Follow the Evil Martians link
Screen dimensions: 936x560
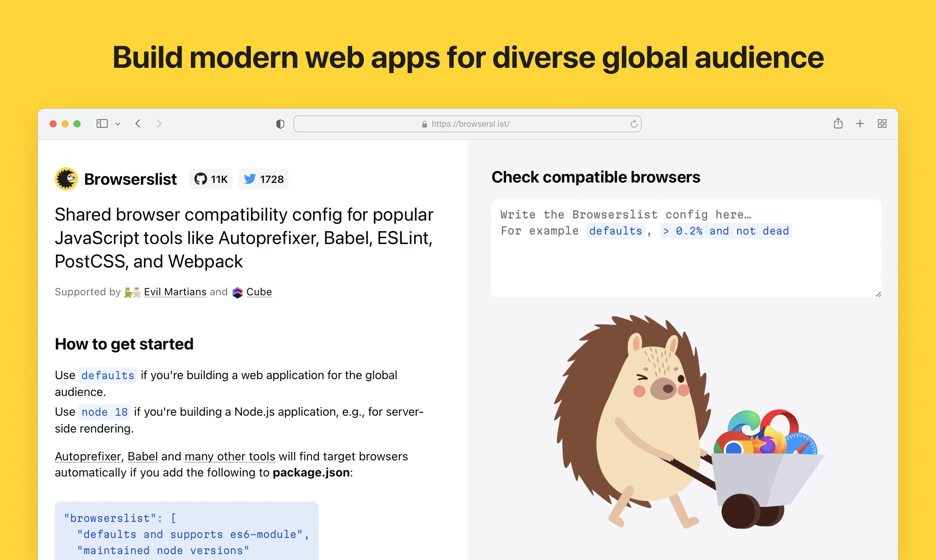click(x=175, y=292)
